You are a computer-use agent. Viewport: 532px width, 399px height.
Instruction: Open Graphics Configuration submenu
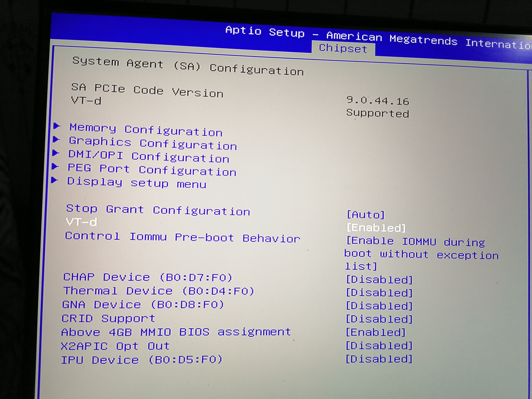point(153,144)
